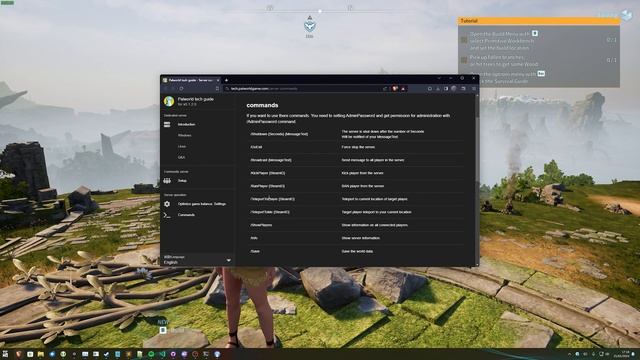Click the /TeleportToMe command row

[356, 212]
